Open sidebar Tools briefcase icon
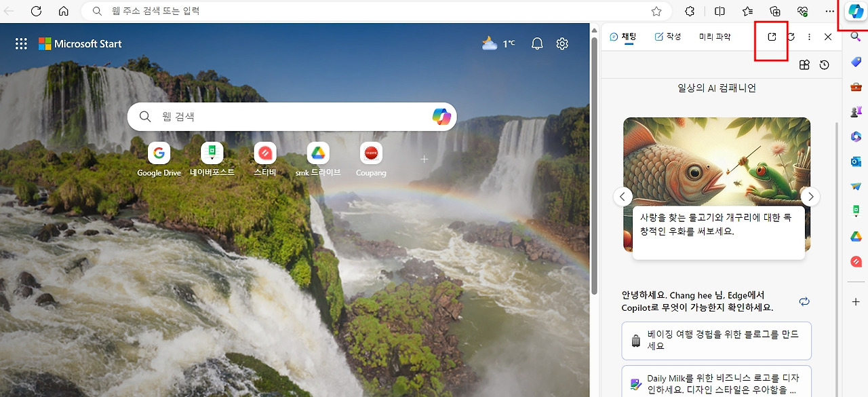The image size is (868, 397). [856, 87]
